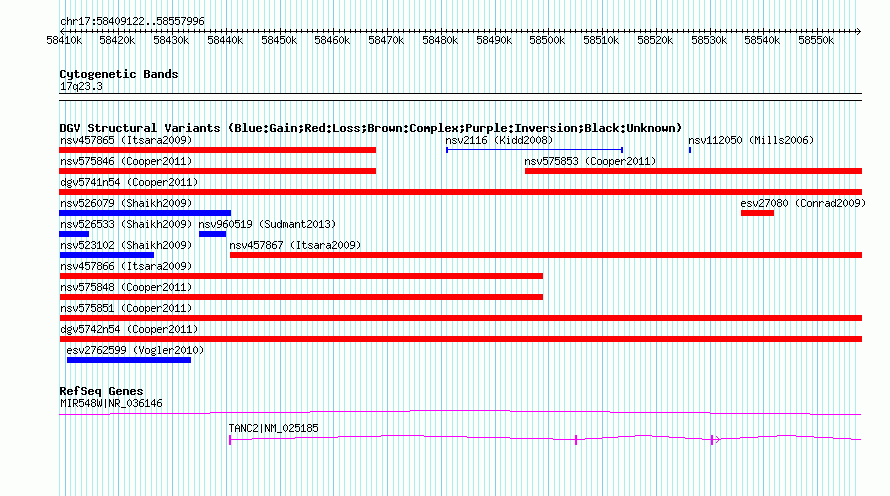Open the nsv575851 (Cooper2011) variant label
890x496 pixels.
126,308
